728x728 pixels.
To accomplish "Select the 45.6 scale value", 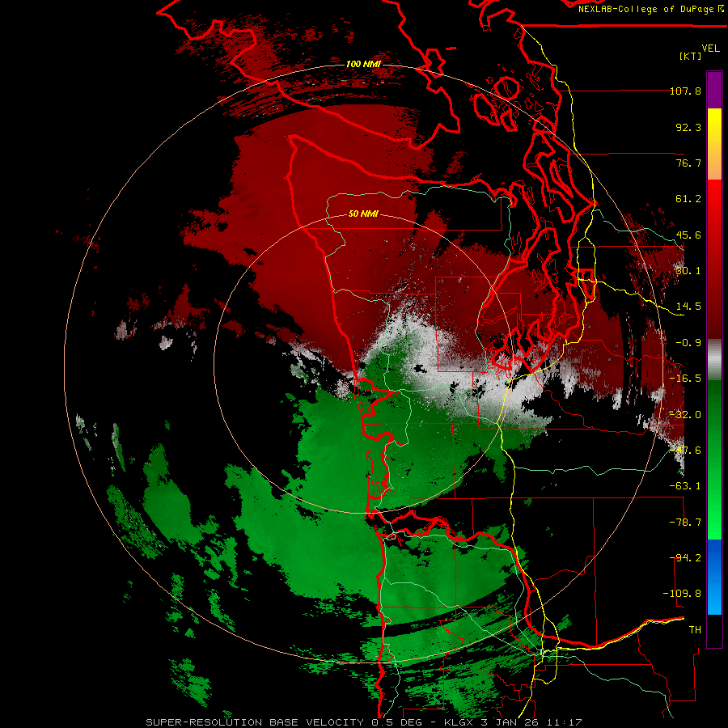I will click(688, 235).
